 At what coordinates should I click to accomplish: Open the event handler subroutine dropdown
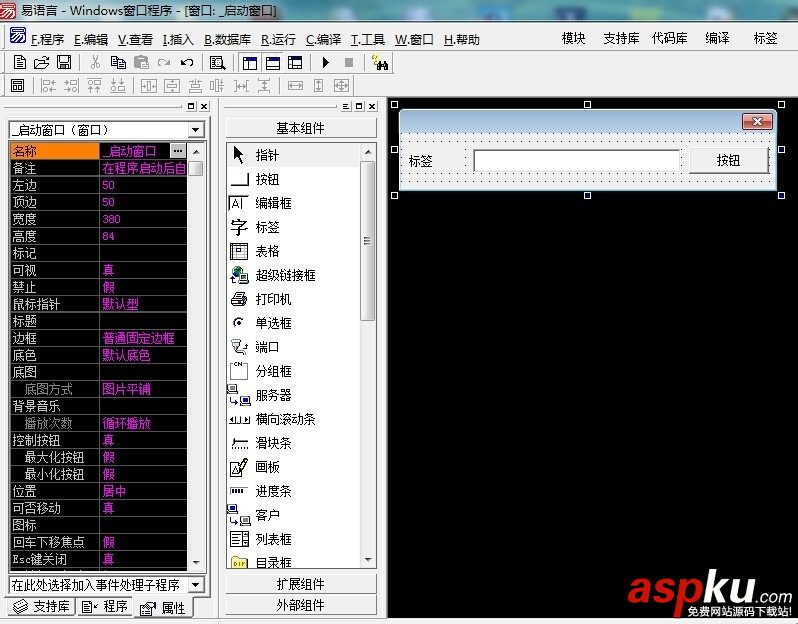[x=196, y=585]
